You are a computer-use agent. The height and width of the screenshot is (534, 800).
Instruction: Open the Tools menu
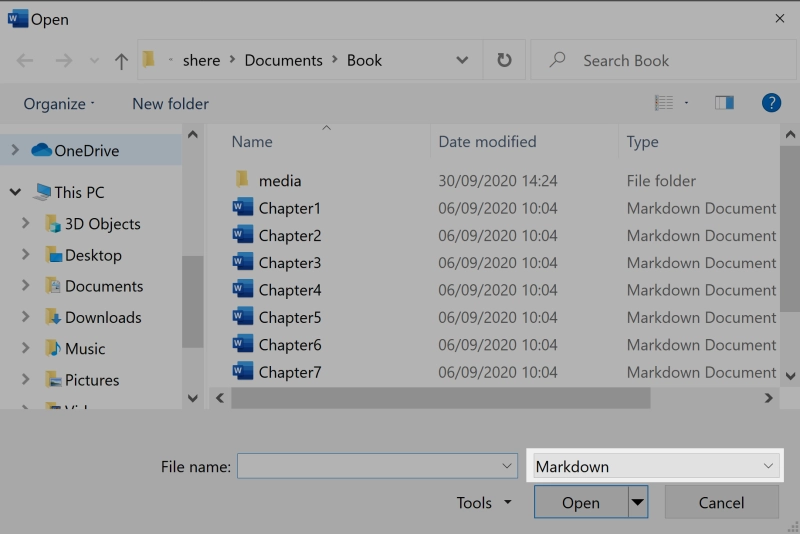[x=484, y=503]
